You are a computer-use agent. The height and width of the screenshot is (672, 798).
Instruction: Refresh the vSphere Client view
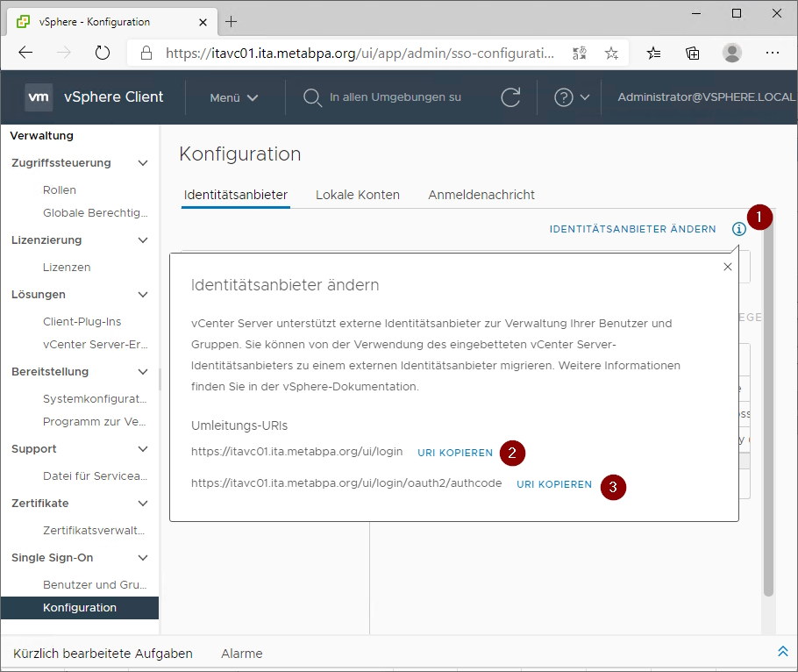coord(510,97)
